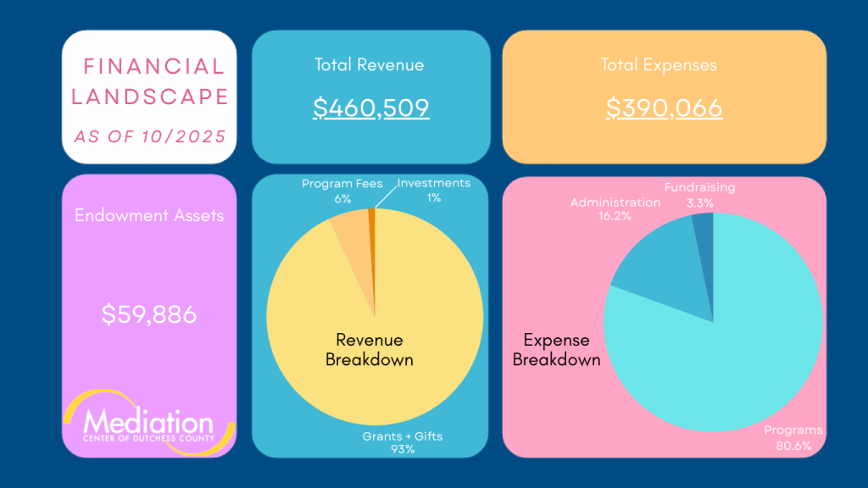
Task: Click the $59,886 endowment value
Action: pyautogui.click(x=149, y=315)
